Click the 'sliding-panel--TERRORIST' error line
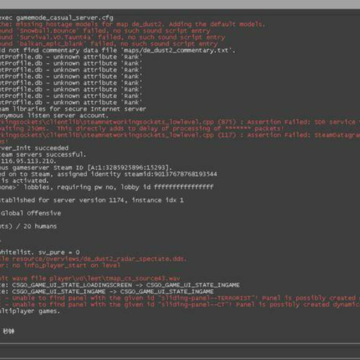Viewport: 360px width, 360px height. pyautogui.click(x=180, y=298)
